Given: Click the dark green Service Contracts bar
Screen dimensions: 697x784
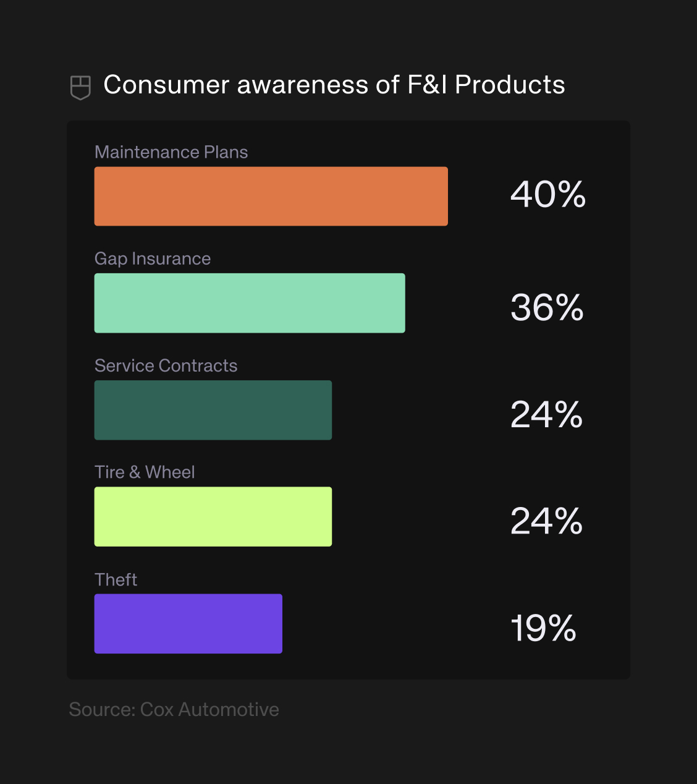Looking at the screenshot, I should 213,410.
